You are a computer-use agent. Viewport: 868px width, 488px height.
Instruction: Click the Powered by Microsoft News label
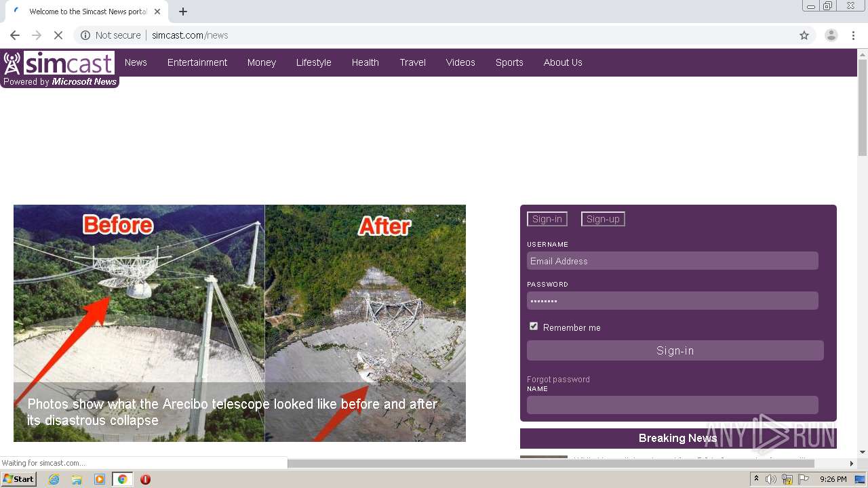[60, 81]
